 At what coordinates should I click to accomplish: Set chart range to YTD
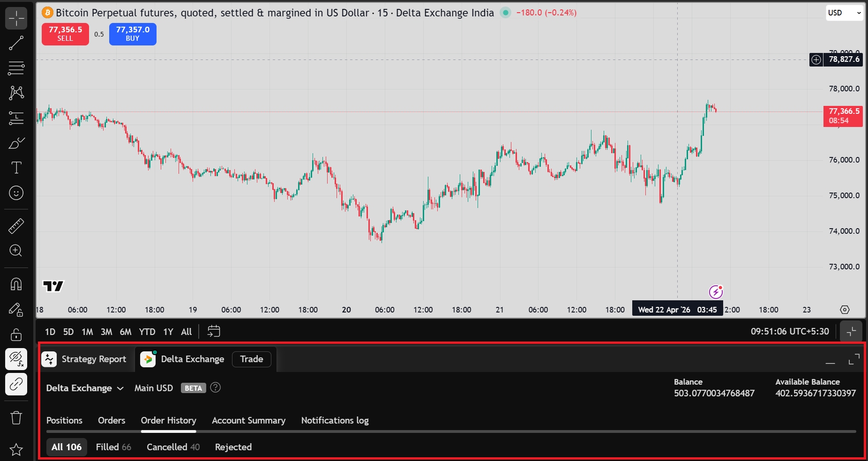click(x=147, y=332)
